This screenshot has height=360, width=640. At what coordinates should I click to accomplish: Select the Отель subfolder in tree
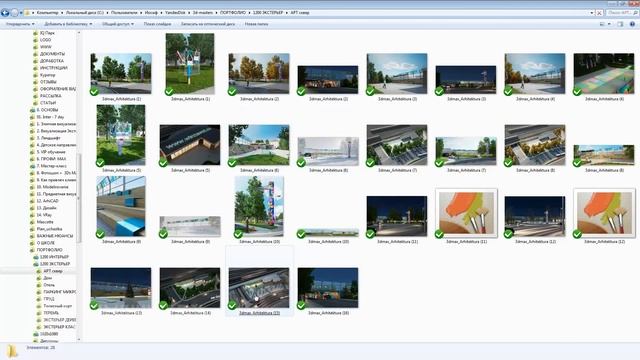[x=49, y=285]
